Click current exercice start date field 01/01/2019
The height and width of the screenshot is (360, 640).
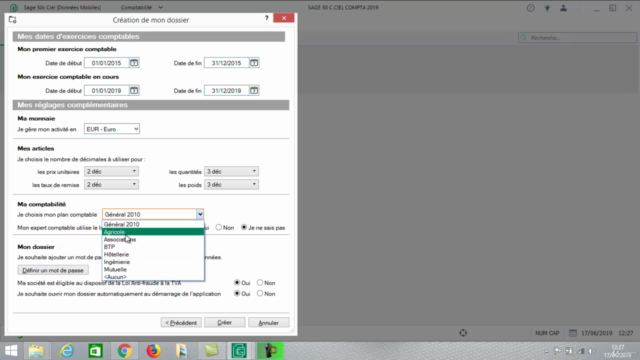(x=107, y=91)
